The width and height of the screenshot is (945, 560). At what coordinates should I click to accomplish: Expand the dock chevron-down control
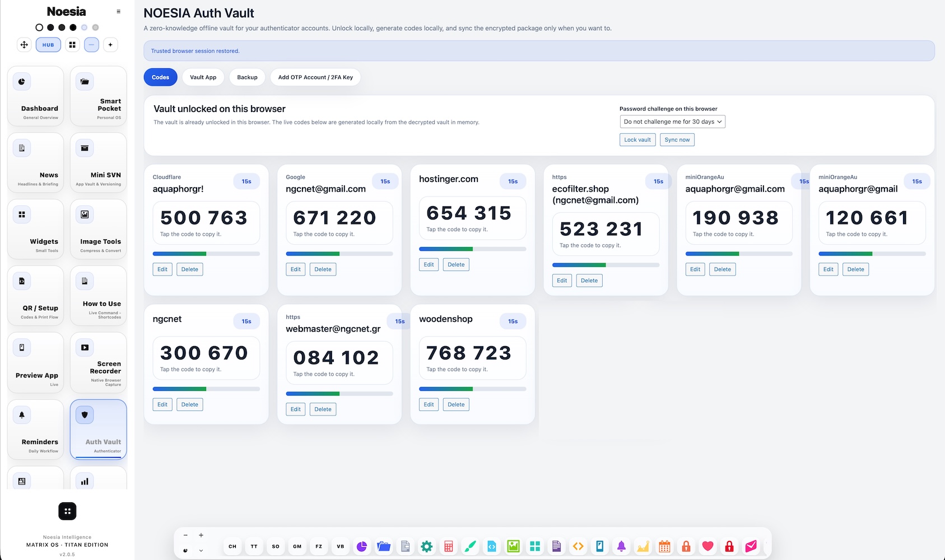pyautogui.click(x=201, y=550)
